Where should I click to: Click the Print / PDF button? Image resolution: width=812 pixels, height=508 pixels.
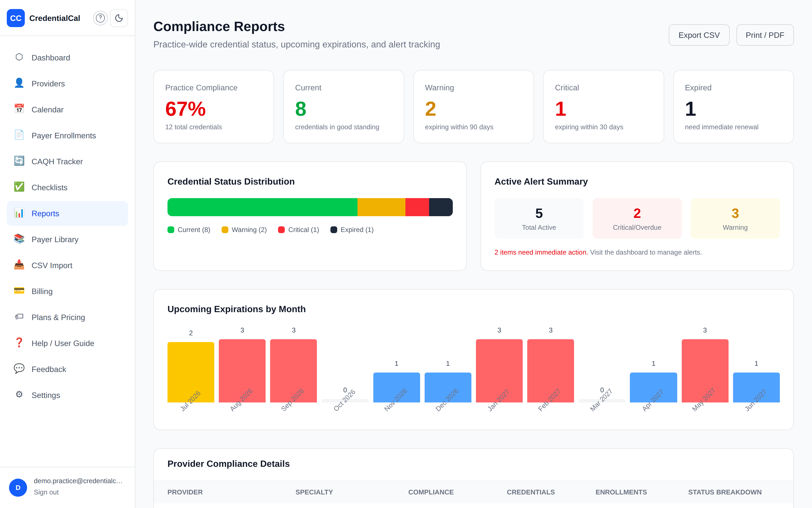(x=765, y=35)
